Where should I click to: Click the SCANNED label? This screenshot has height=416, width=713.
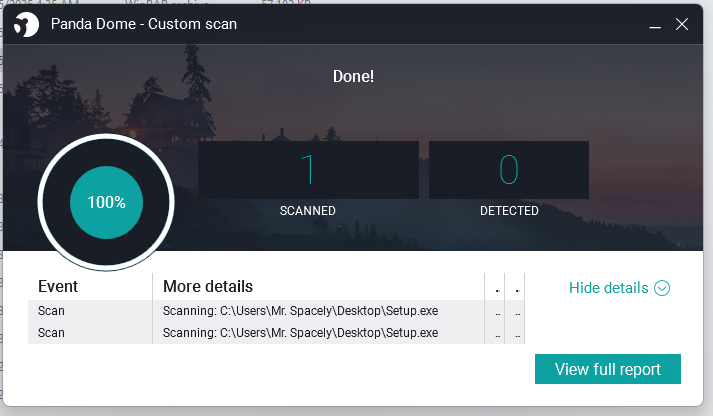click(307, 211)
